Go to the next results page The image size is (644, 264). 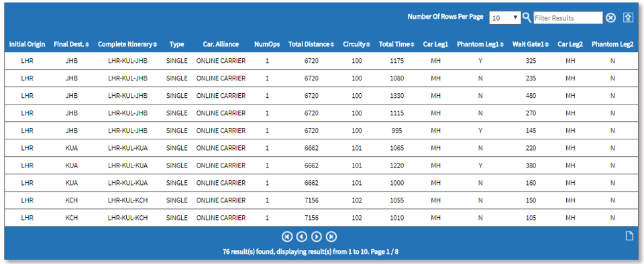point(316,237)
